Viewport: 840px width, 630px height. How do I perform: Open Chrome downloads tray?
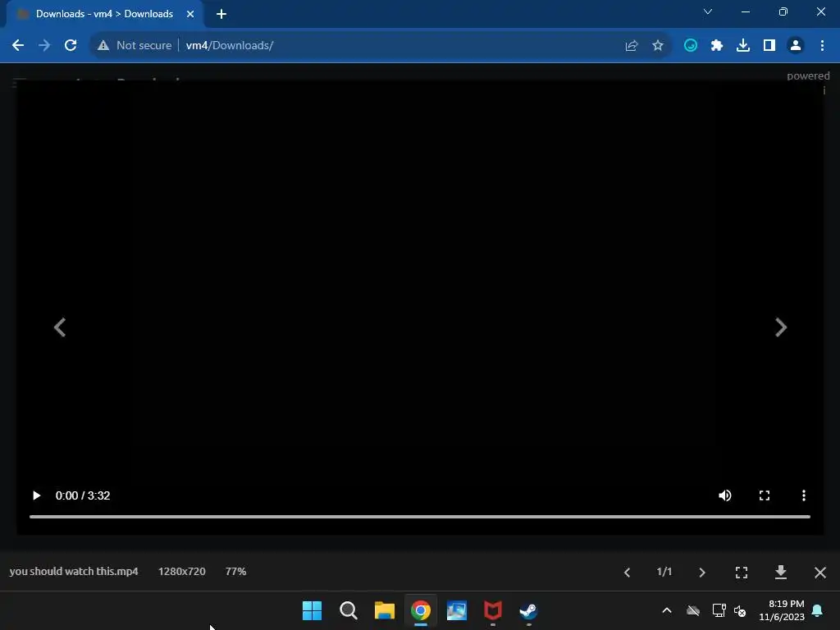pyautogui.click(x=743, y=46)
